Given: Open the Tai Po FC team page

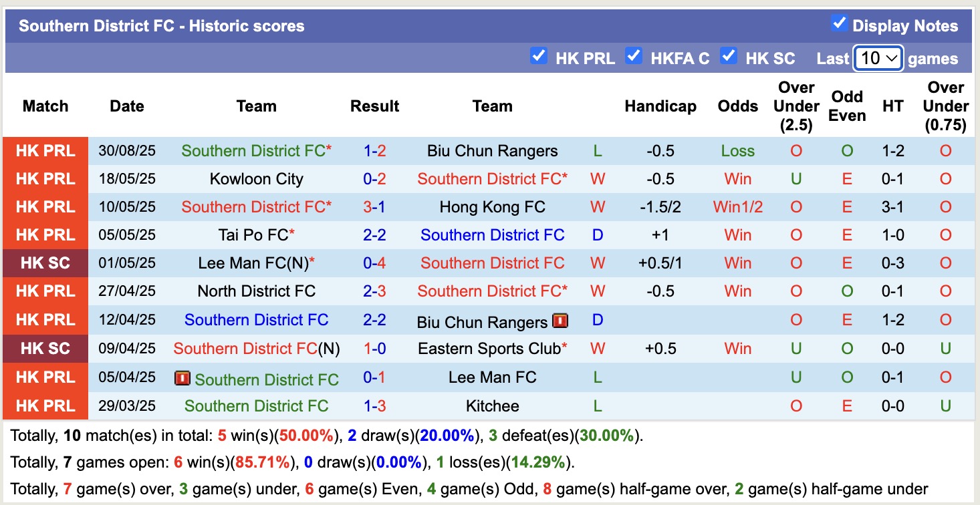Looking at the screenshot, I should [253, 235].
